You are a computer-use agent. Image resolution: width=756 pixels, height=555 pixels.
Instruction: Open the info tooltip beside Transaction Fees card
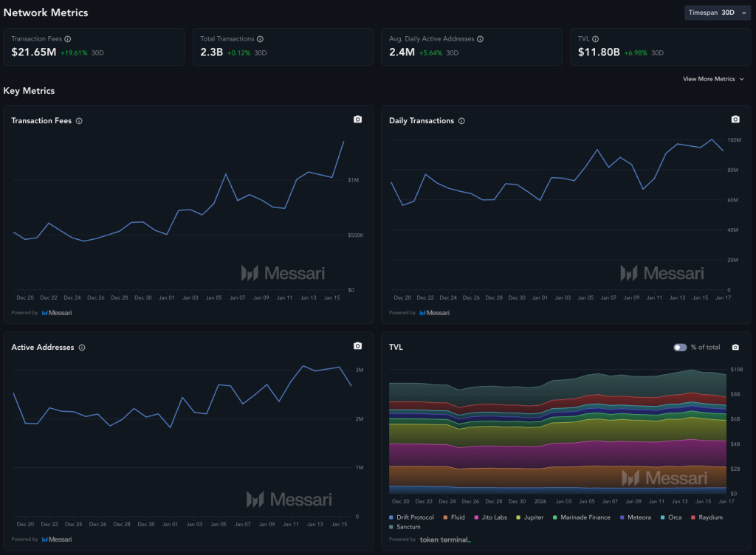(x=67, y=38)
